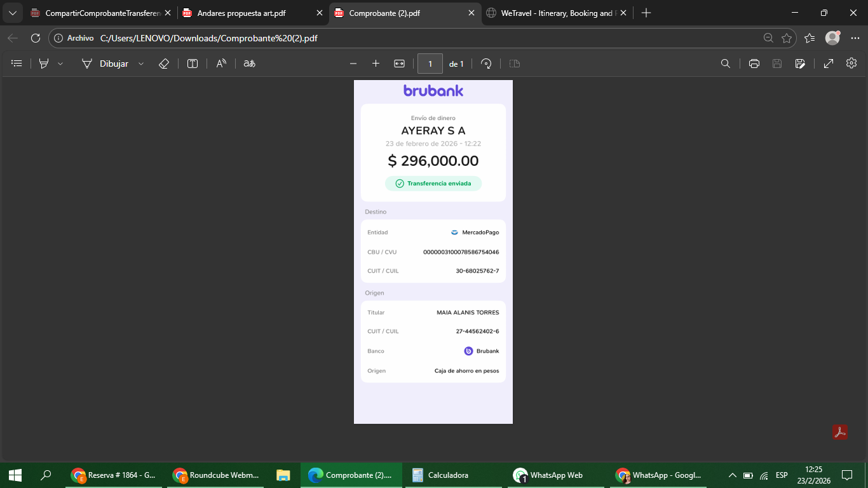The width and height of the screenshot is (868, 488).
Task: Open PDF search magnifier icon
Action: click(725, 64)
